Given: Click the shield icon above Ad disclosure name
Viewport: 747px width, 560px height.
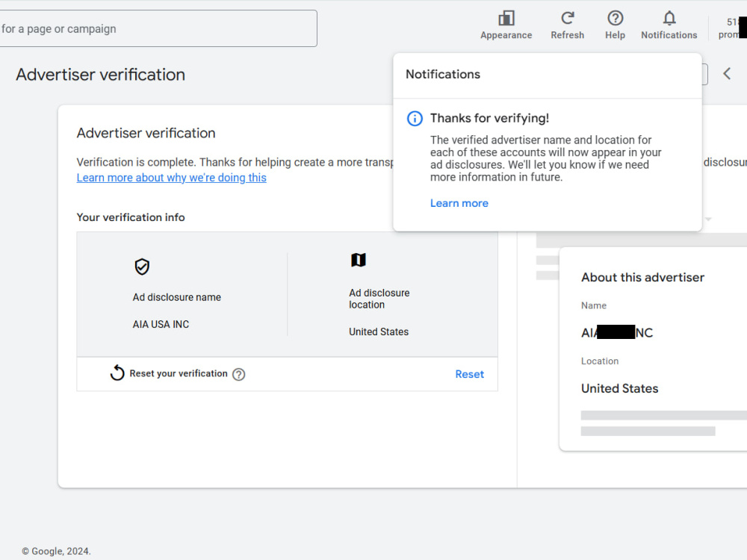Looking at the screenshot, I should [142, 267].
